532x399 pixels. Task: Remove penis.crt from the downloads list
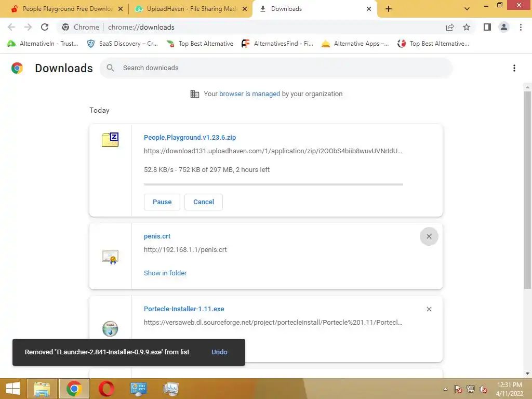pos(429,236)
